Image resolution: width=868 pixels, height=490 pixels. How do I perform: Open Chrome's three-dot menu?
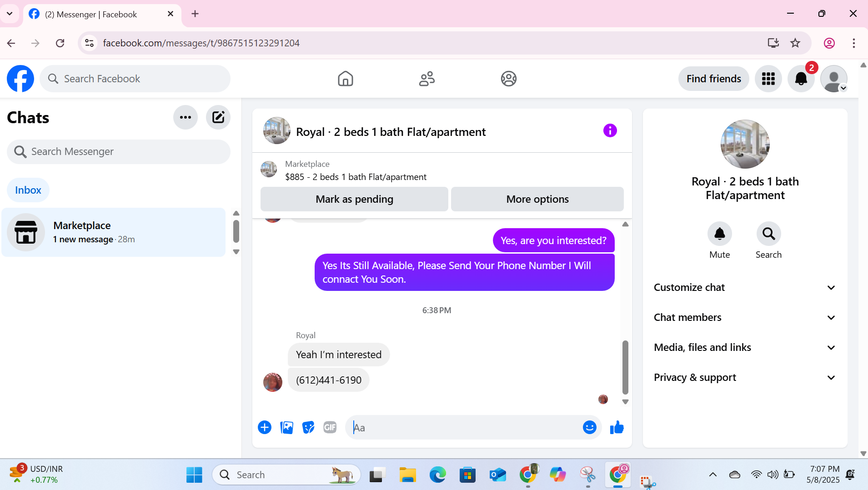[853, 43]
